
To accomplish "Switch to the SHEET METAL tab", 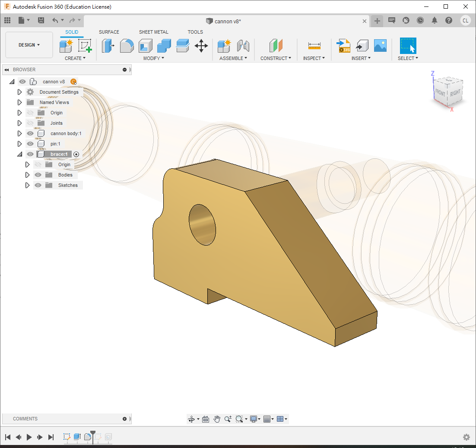I will (153, 32).
